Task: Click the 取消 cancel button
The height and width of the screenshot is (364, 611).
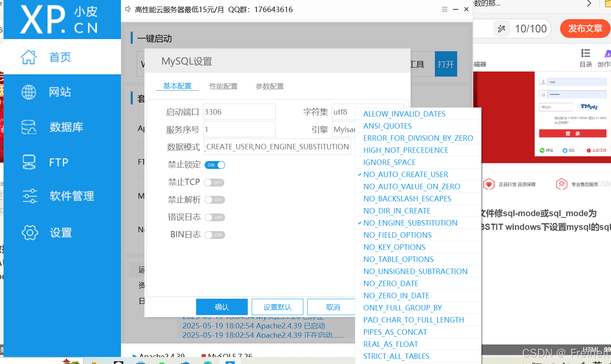Action: coord(332,307)
